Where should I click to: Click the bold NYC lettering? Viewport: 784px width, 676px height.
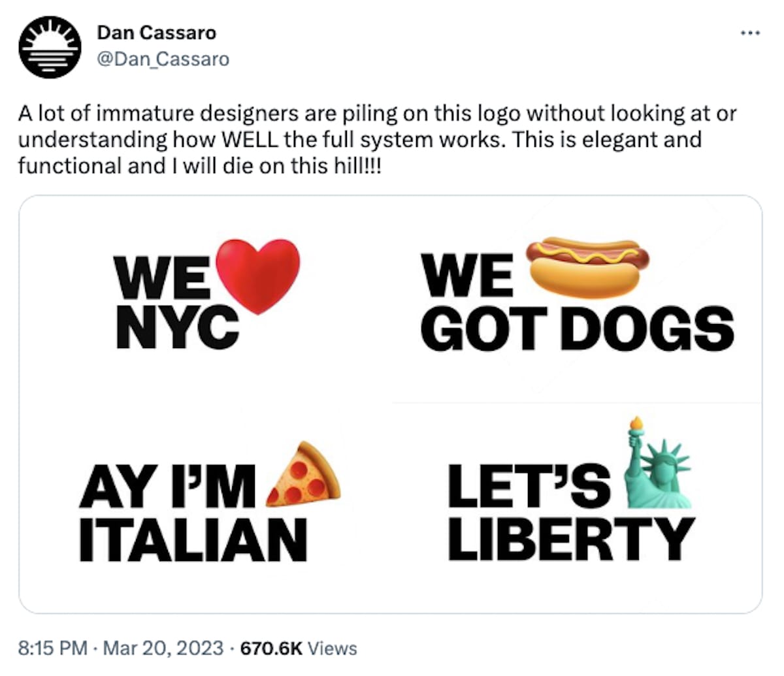coord(178,327)
